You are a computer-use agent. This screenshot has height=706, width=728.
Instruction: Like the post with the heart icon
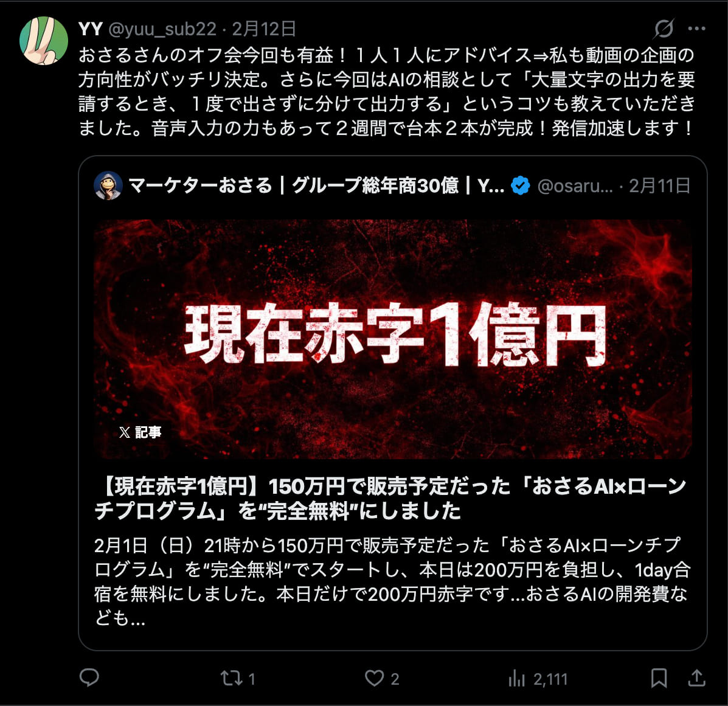click(374, 678)
